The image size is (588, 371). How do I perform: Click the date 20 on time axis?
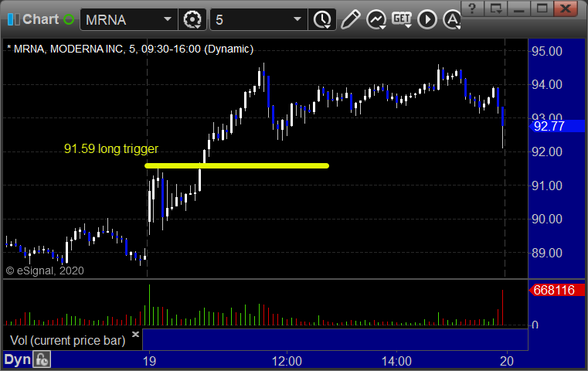click(507, 361)
